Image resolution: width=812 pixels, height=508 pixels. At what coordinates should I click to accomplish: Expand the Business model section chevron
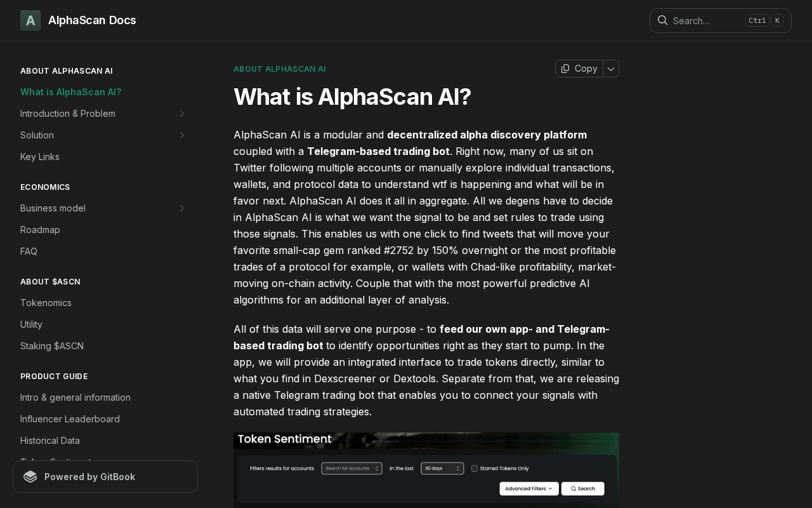pyautogui.click(x=181, y=208)
